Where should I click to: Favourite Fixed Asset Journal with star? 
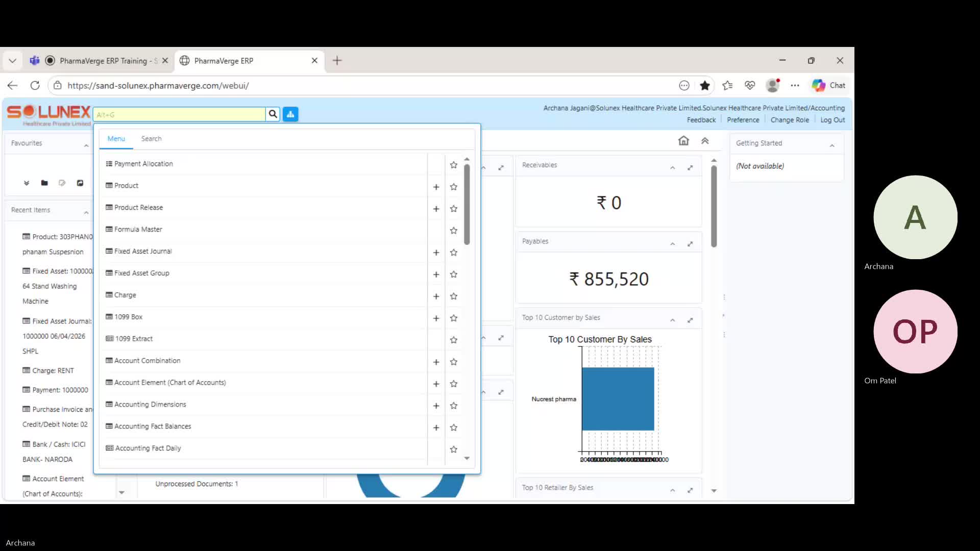(454, 253)
